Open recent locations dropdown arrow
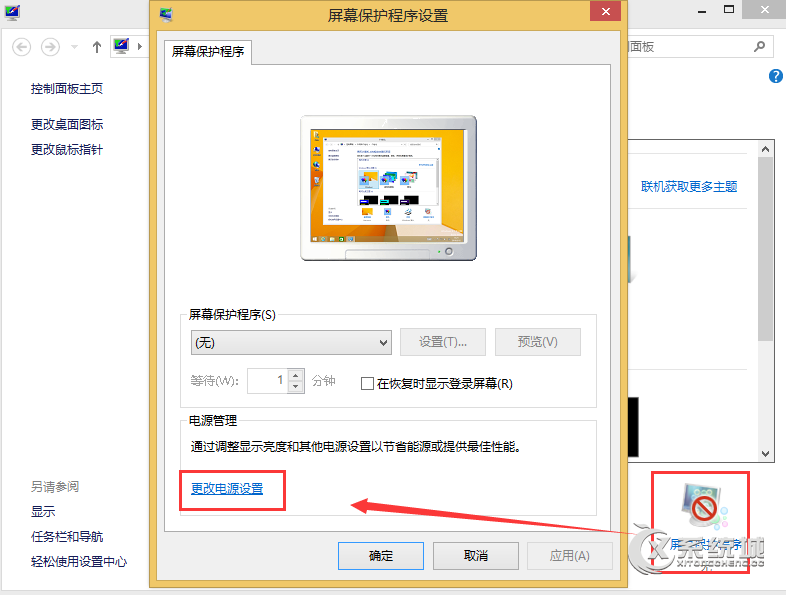Viewport: 786px width, 595px height. (x=75, y=47)
